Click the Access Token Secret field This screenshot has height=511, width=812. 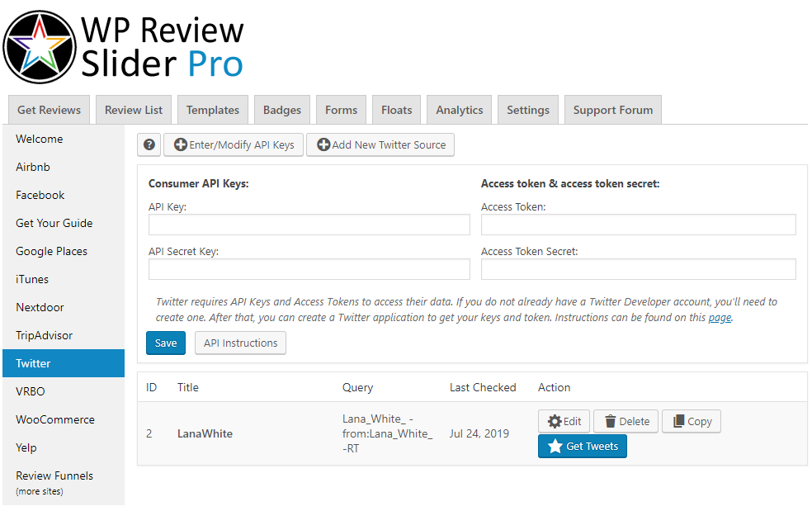pos(638,269)
